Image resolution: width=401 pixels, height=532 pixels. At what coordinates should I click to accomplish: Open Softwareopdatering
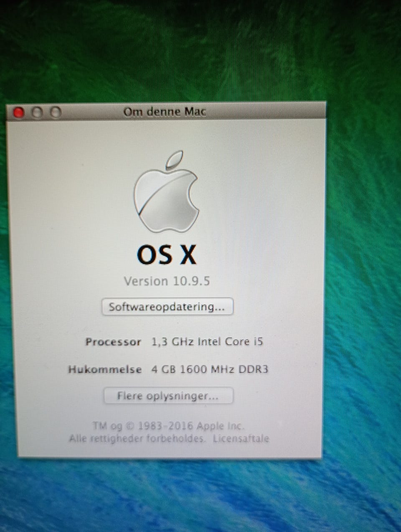coord(167,307)
